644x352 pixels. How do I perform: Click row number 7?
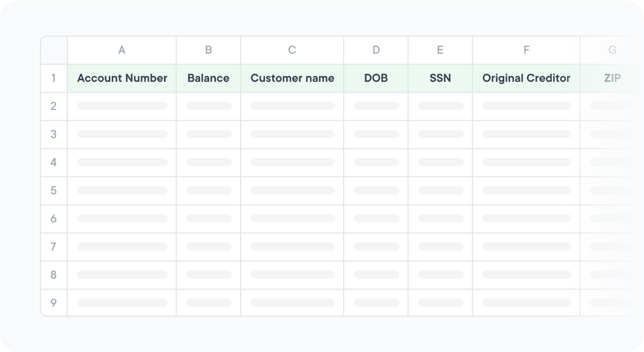pos(54,247)
